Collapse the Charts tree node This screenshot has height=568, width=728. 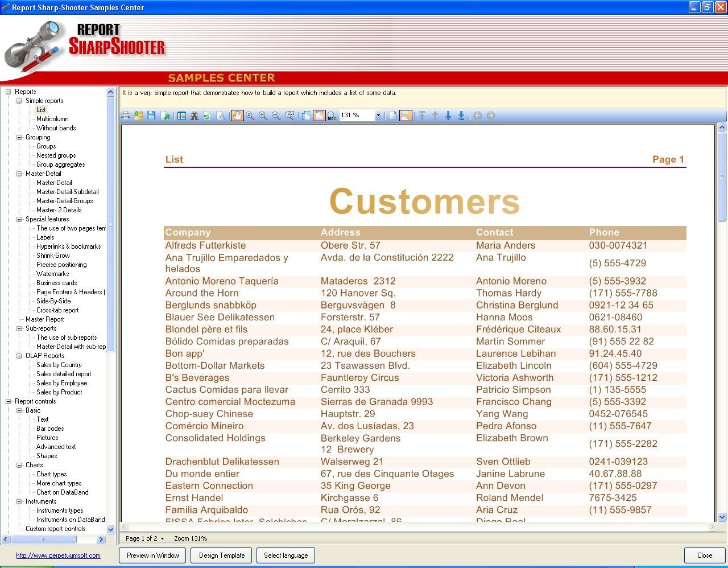(19, 465)
